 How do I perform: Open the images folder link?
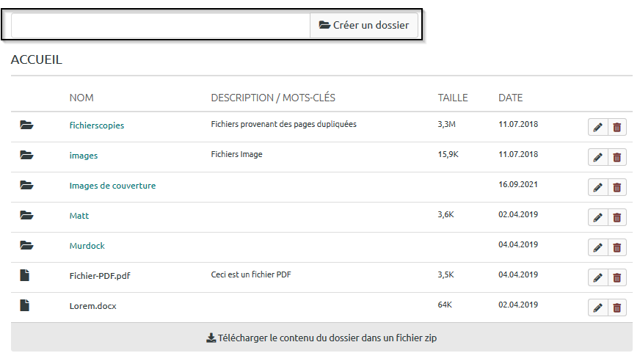click(x=83, y=156)
